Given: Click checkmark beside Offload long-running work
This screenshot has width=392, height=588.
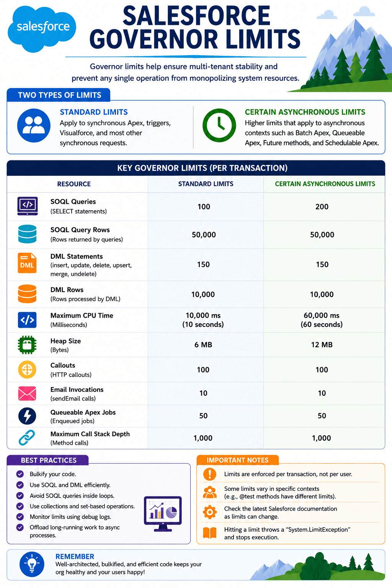Looking at the screenshot, I should tap(20, 527).
